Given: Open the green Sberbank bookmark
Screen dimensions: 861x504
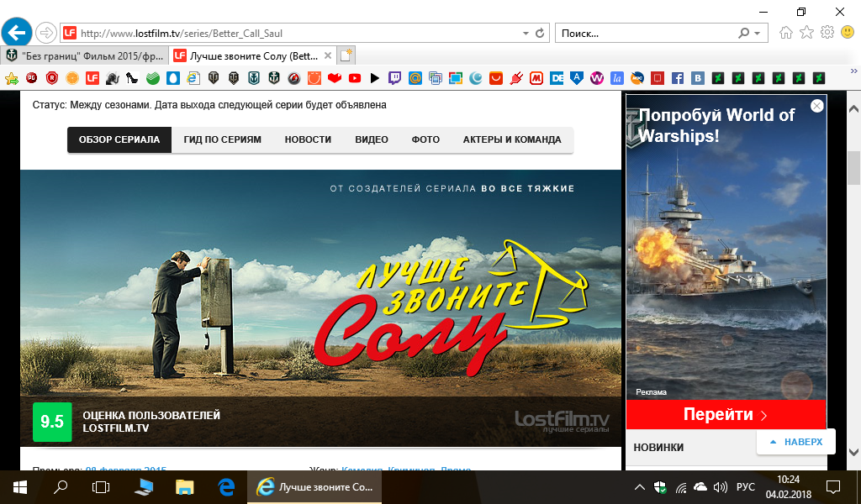Looking at the screenshot, I should click(153, 78).
